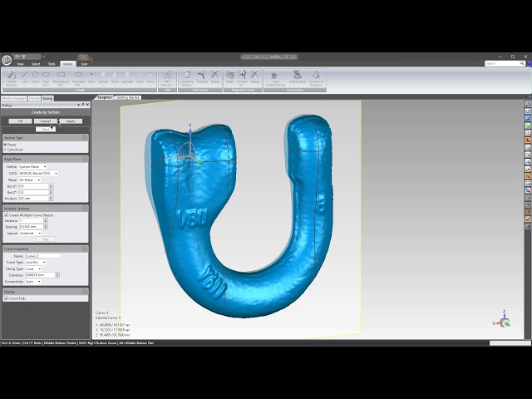Screen dimensions: 532x399
Task: Open the View ribbon tab
Action: pyautogui.click(x=20, y=64)
